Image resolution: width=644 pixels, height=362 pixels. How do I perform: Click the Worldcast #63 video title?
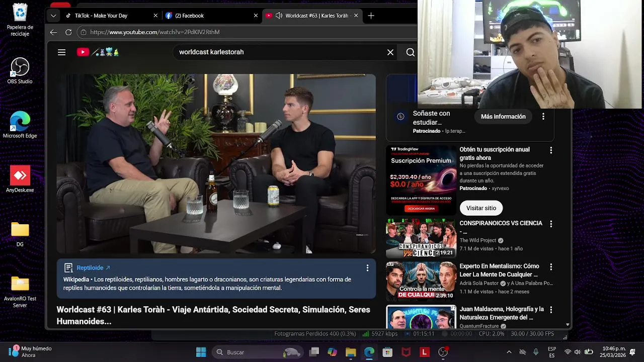213,315
